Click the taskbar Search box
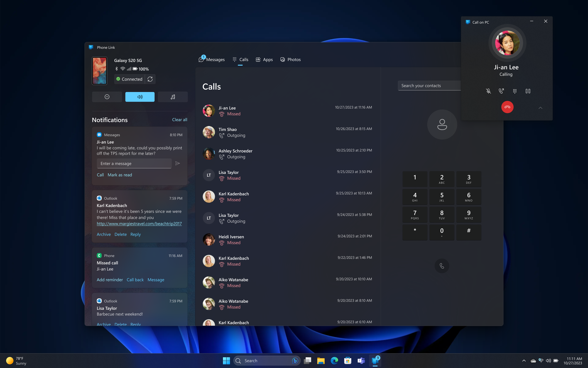Image resolution: width=588 pixels, height=368 pixels. tap(267, 361)
